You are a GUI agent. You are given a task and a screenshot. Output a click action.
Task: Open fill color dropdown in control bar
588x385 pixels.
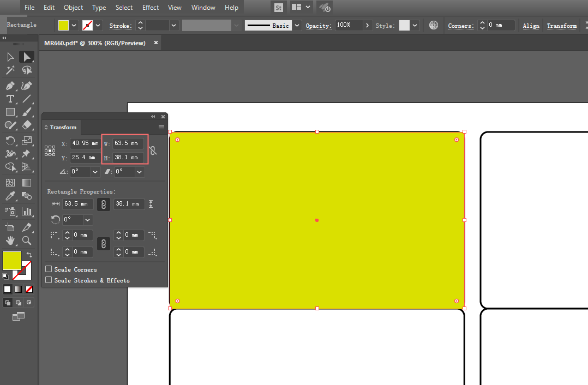[x=74, y=26]
